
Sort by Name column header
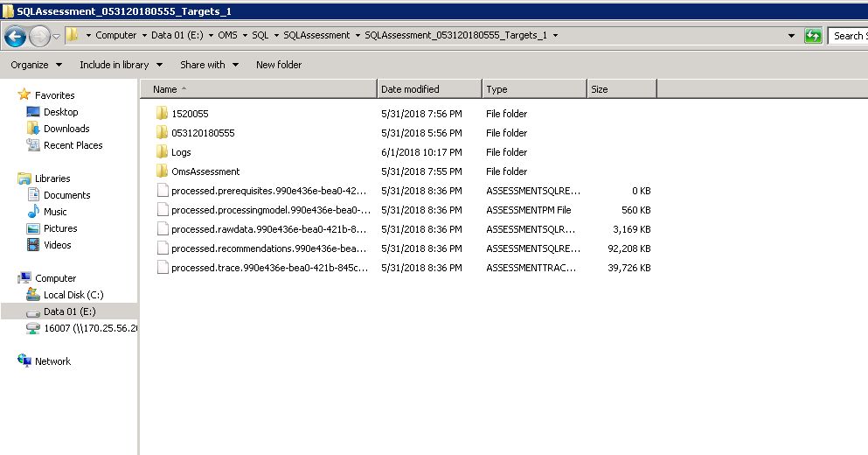258,89
